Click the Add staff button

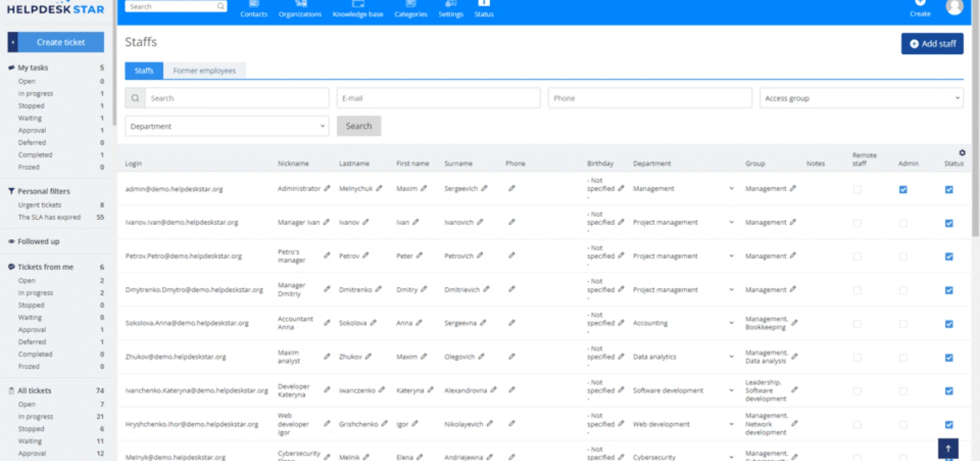pos(932,44)
